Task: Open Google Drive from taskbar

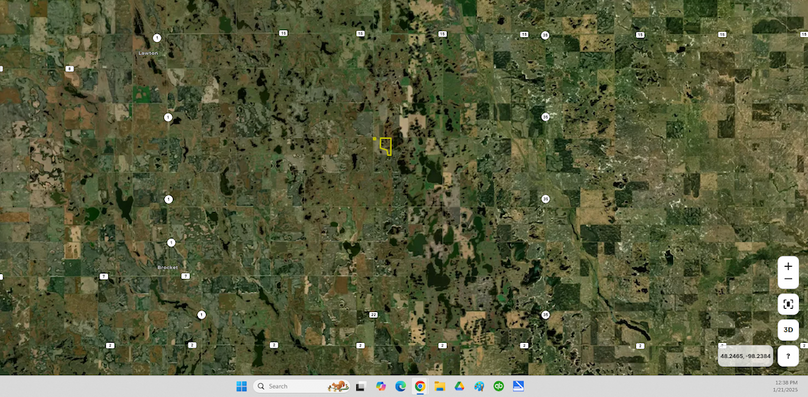Action: click(x=459, y=386)
